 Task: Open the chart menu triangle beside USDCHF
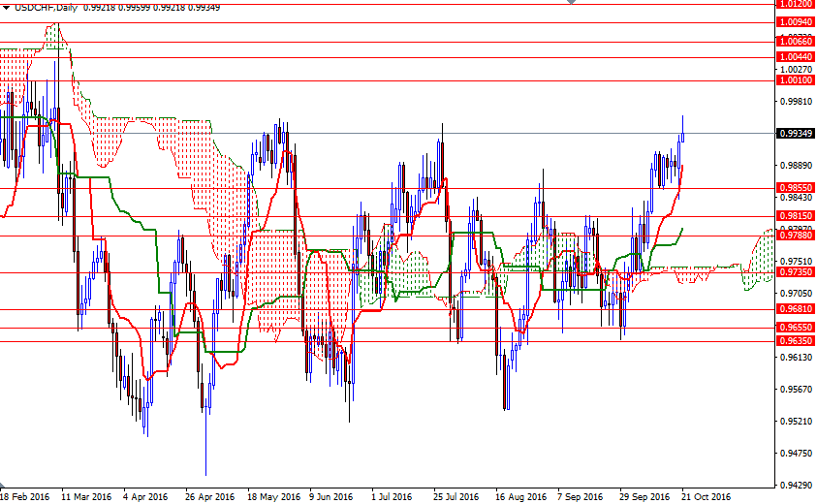click(x=6, y=8)
